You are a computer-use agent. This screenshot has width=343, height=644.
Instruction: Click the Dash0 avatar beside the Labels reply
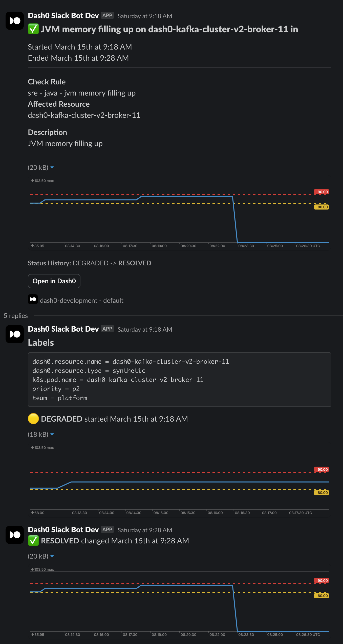pyautogui.click(x=15, y=334)
